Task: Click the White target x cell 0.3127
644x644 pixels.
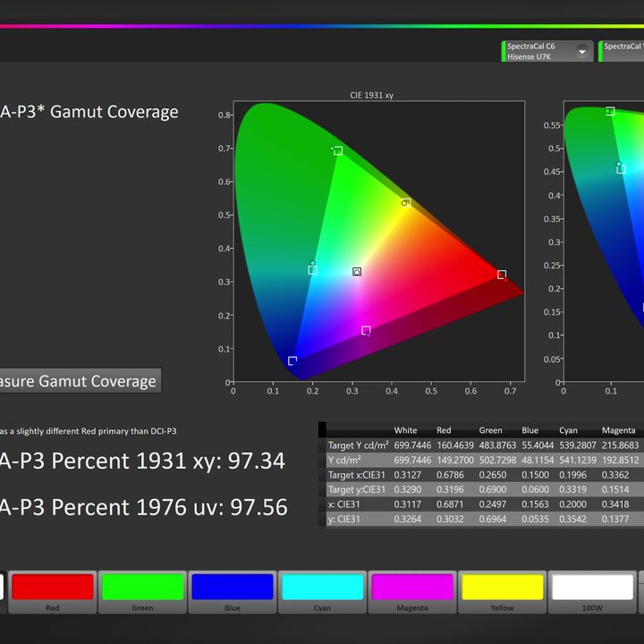Action: [x=408, y=475]
